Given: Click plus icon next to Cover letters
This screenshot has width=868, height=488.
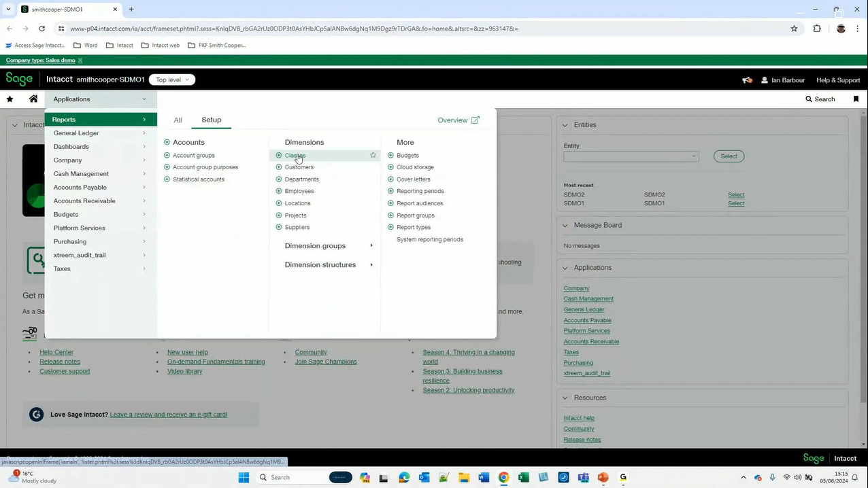Looking at the screenshot, I should click(x=390, y=179).
